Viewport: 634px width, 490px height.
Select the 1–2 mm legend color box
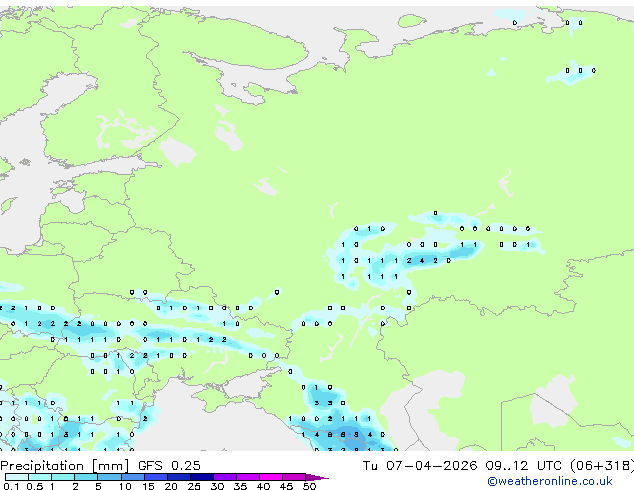(x=63, y=477)
